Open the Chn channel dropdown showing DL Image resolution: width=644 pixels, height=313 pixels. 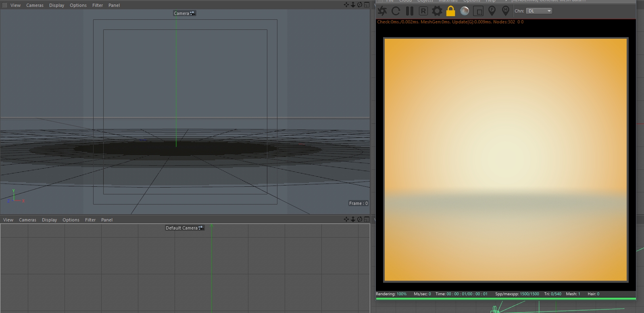539,11
